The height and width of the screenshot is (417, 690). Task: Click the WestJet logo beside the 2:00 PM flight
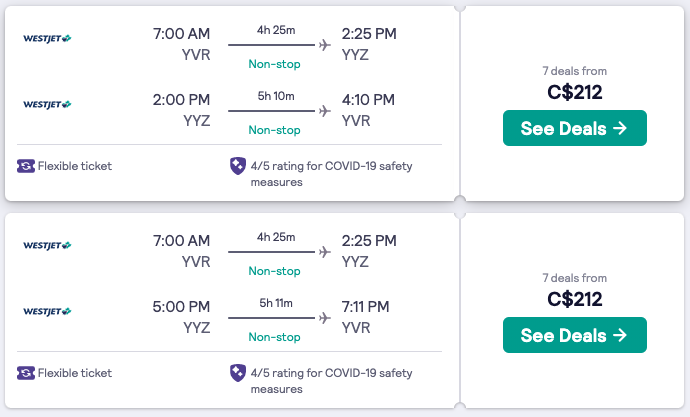click(x=47, y=105)
